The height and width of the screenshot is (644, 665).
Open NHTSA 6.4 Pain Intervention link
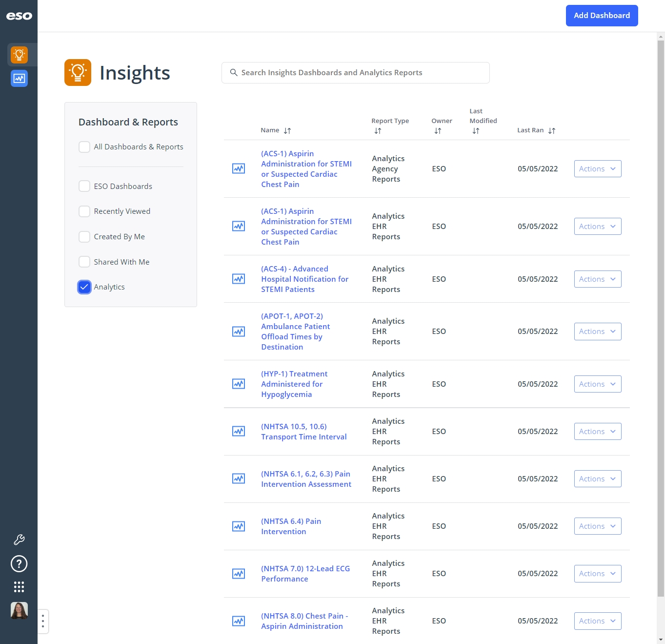[291, 526]
